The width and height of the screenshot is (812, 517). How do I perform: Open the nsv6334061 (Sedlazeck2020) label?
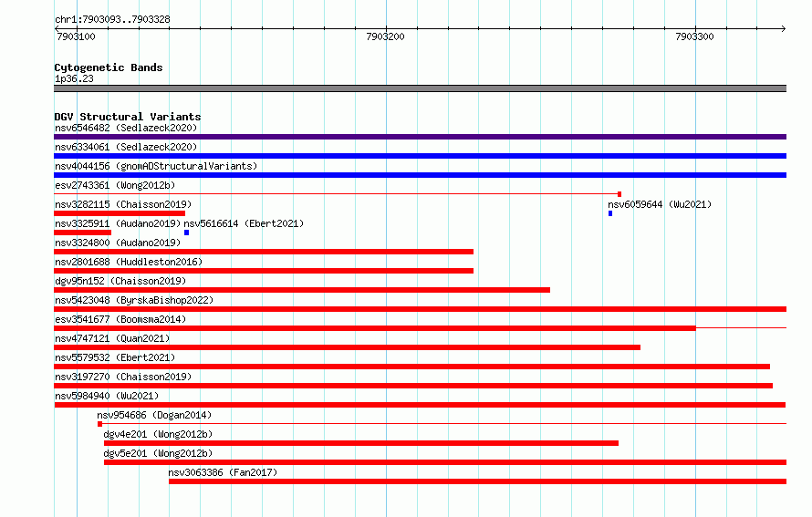pos(126,147)
